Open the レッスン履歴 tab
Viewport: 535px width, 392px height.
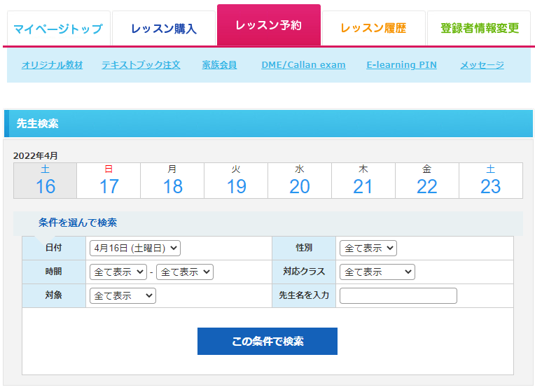coord(373,29)
